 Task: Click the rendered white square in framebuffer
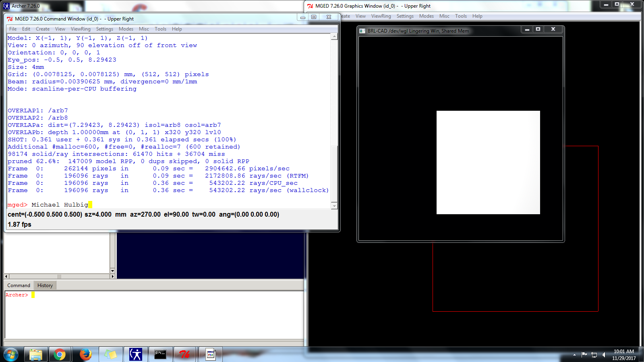pyautogui.click(x=488, y=162)
